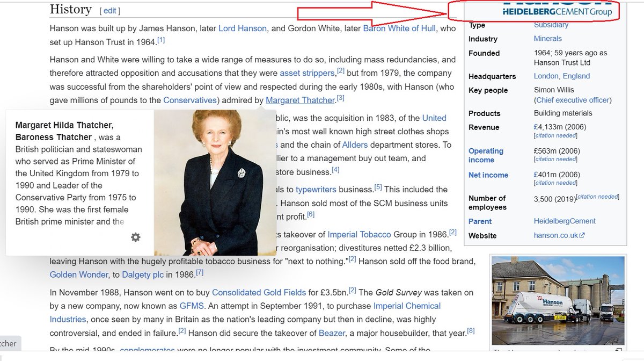Click the Dalgety plc link
The width and height of the screenshot is (644, 361).
[144, 274]
